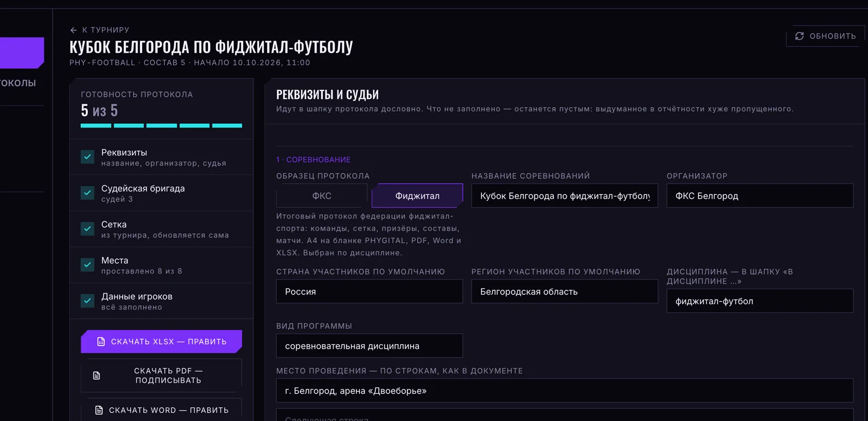Toggle the «Реквизиты» checklist checkbox
The width and height of the screenshot is (868, 421).
tap(87, 157)
